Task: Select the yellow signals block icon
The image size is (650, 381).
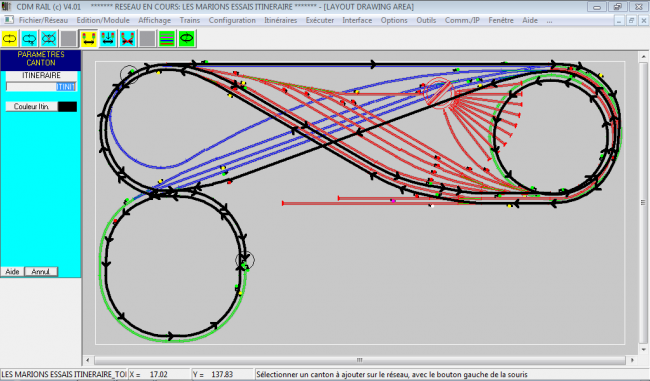Action: point(88,39)
